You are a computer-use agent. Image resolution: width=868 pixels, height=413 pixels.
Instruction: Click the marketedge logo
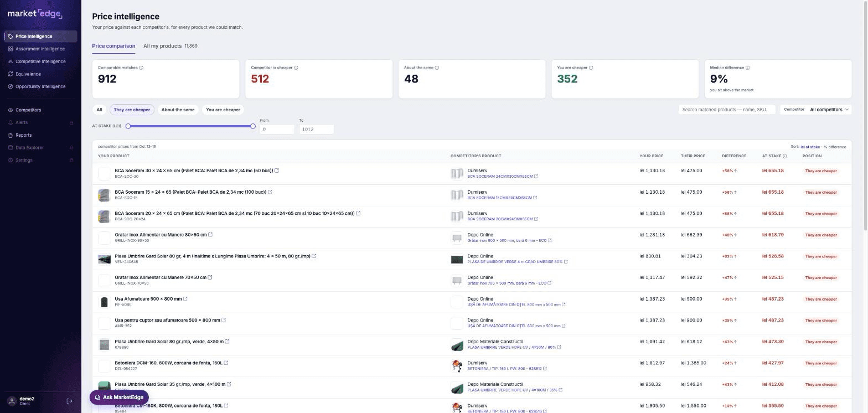[x=35, y=14]
